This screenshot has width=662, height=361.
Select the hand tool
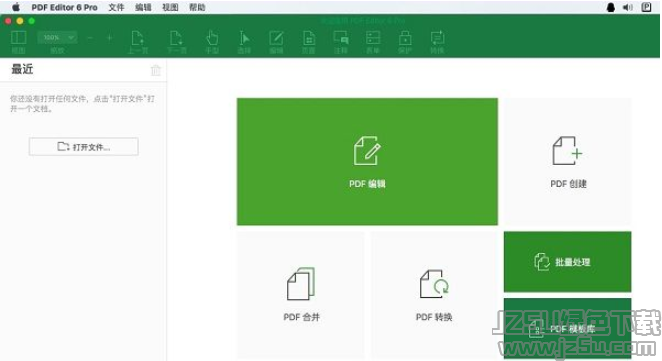212,38
